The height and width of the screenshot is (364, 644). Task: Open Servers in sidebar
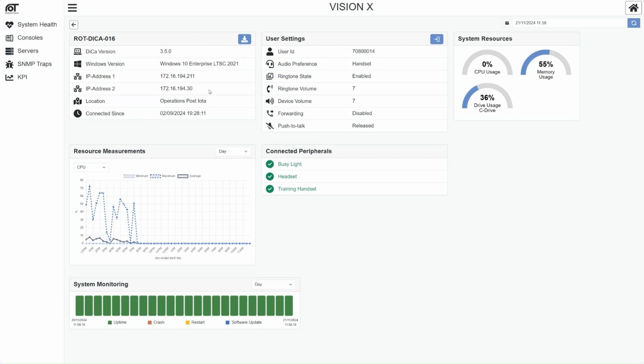[22, 51]
